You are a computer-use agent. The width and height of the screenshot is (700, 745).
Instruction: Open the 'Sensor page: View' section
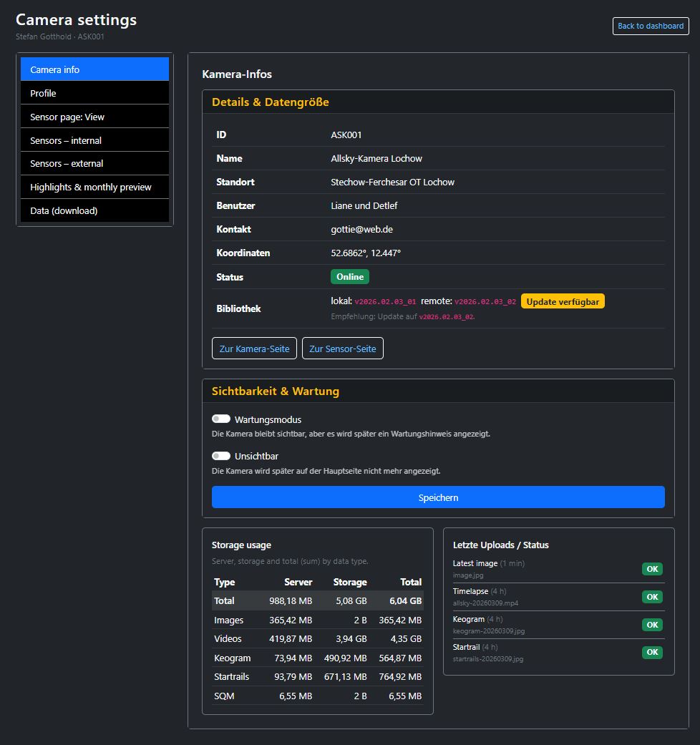(x=94, y=116)
